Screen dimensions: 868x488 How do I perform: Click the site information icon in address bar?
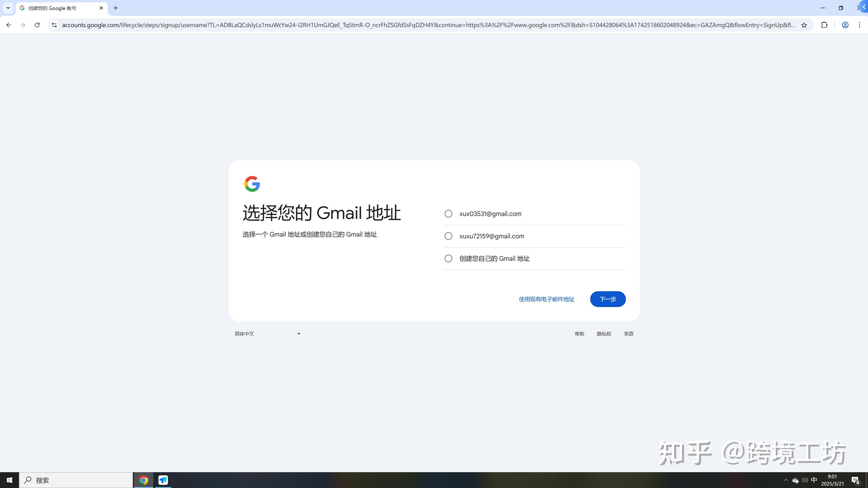[54, 25]
